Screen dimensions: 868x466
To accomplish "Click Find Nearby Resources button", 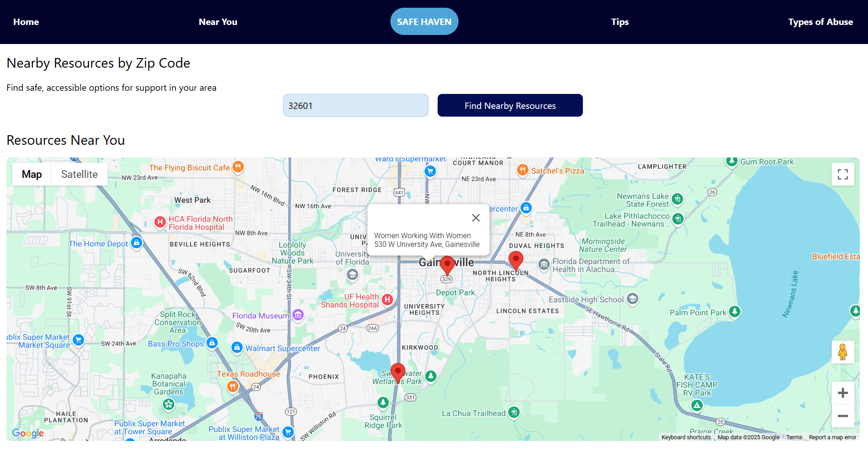I will (x=510, y=105).
